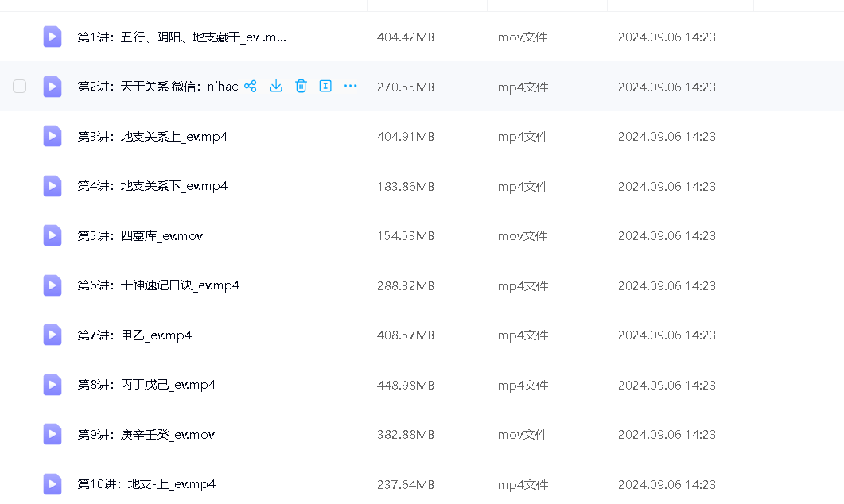The height and width of the screenshot is (504, 844).
Task: Click video file icon of 第10讲 地支-上
Action: (53, 484)
